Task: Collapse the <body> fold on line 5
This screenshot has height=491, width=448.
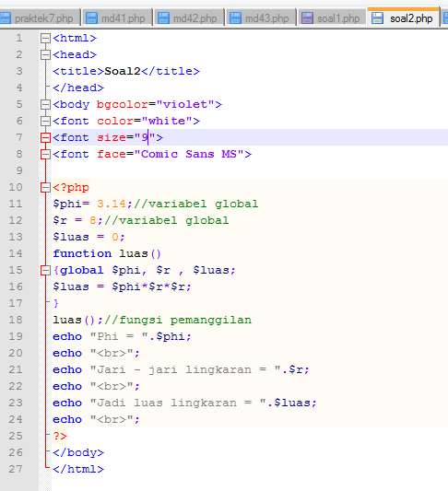Action: (x=45, y=104)
